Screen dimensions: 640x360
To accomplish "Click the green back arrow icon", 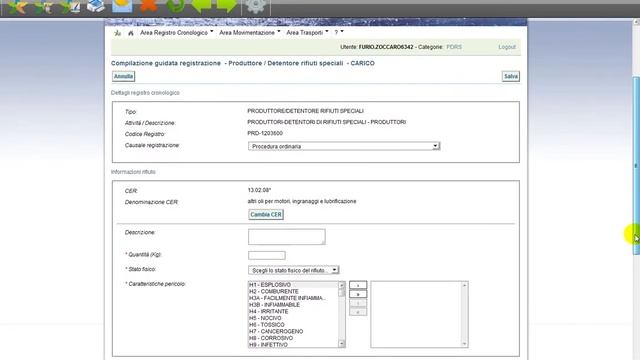I will pyautogui.click(x=201, y=6).
